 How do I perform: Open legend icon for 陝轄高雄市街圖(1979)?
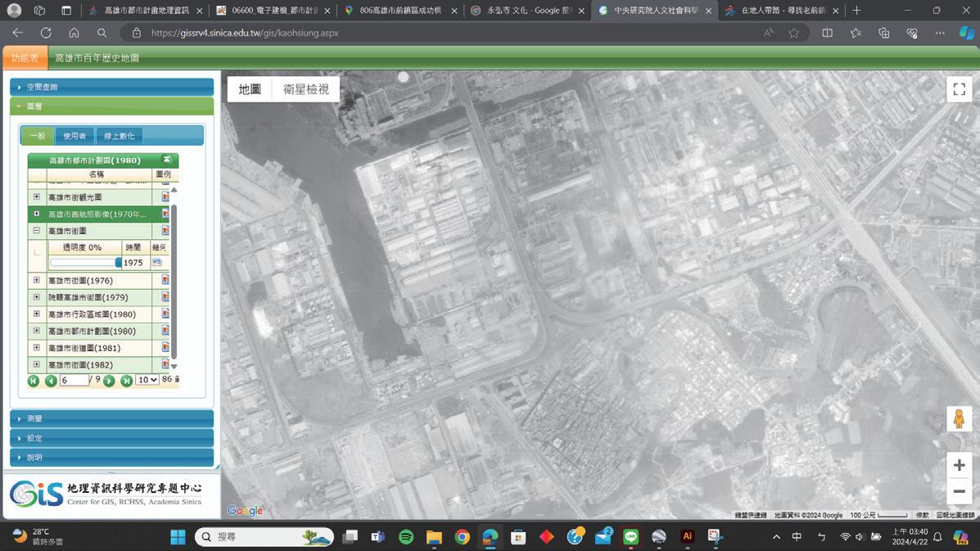click(165, 296)
